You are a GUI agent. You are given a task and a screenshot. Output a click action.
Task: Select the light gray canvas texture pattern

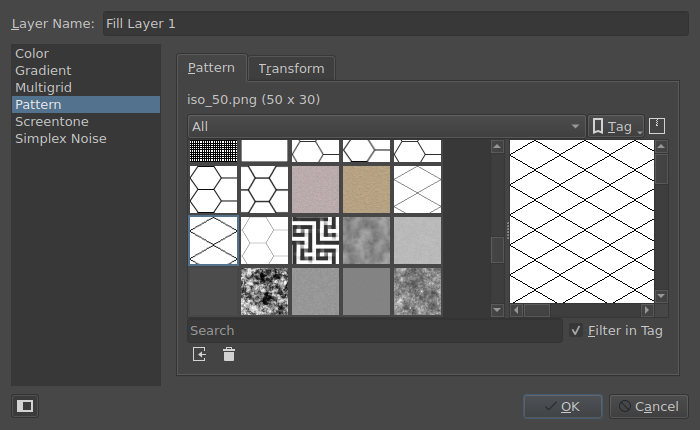coord(417,240)
